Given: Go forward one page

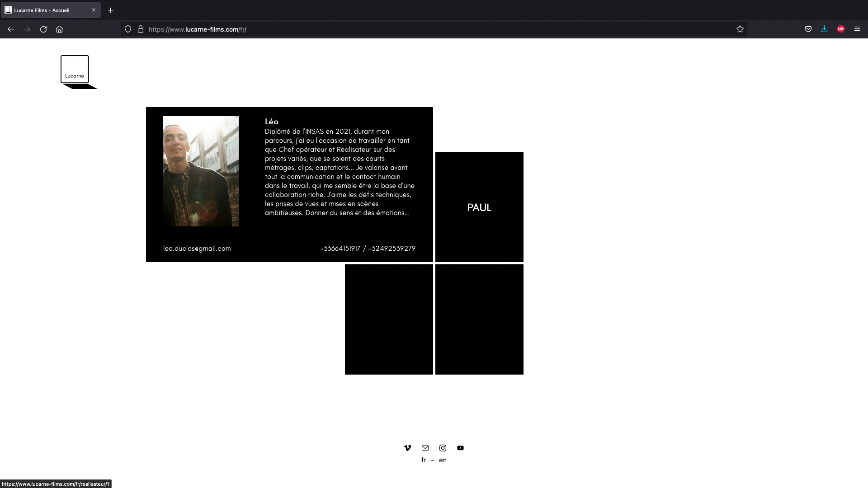Looking at the screenshot, I should pos(27,29).
